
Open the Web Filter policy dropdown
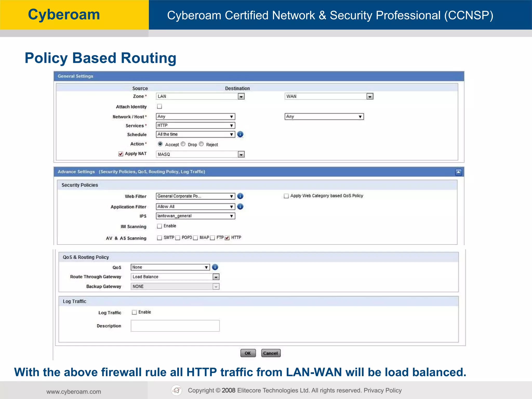[x=196, y=196]
